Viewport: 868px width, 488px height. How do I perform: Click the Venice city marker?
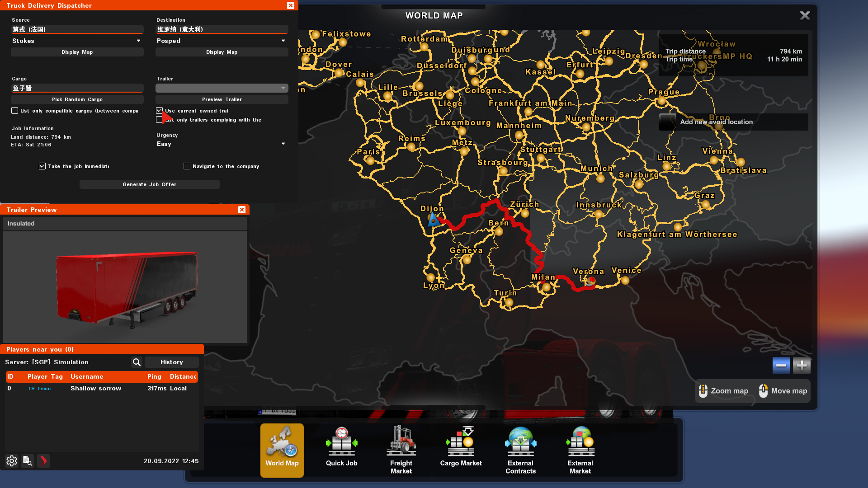[625, 280]
